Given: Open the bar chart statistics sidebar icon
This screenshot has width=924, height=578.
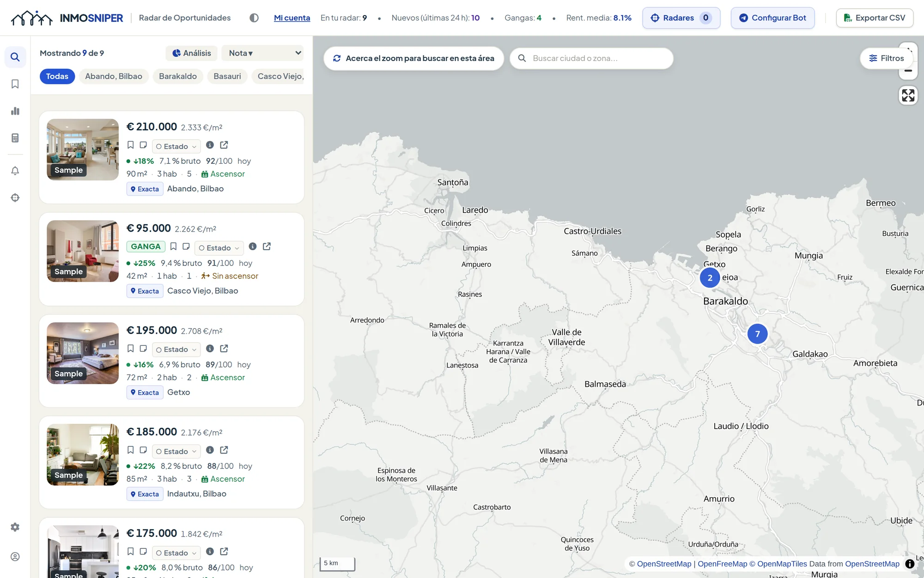Looking at the screenshot, I should point(15,111).
